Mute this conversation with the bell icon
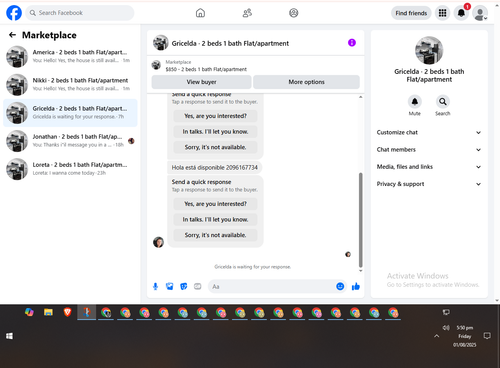This screenshot has height=368, width=500. [415, 102]
